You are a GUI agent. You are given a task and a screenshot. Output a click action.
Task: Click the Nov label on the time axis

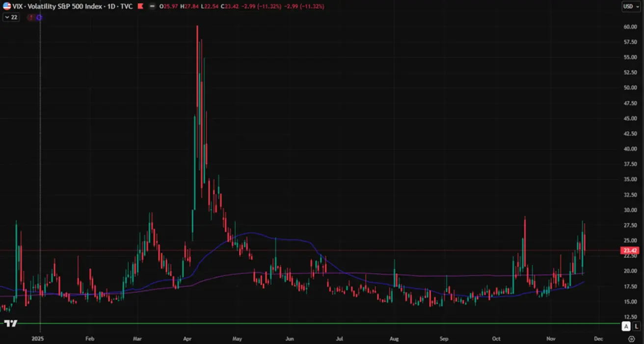pos(551,339)
